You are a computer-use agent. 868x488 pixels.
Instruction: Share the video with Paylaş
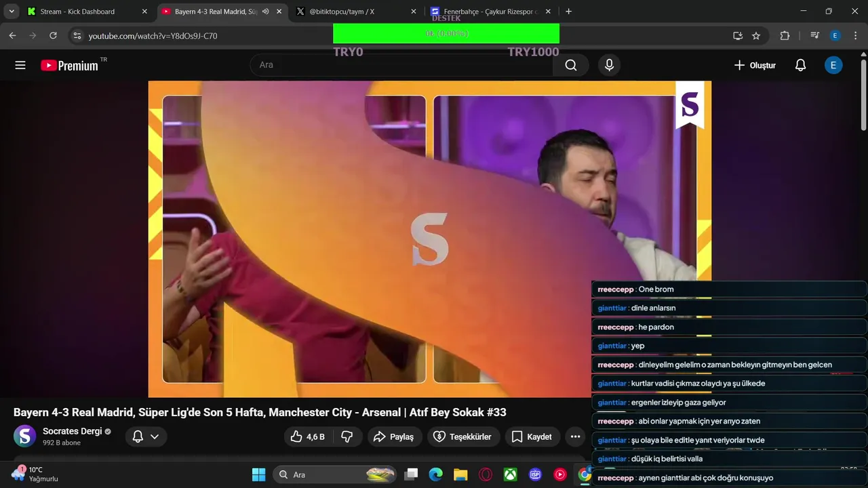click(393, 436)
